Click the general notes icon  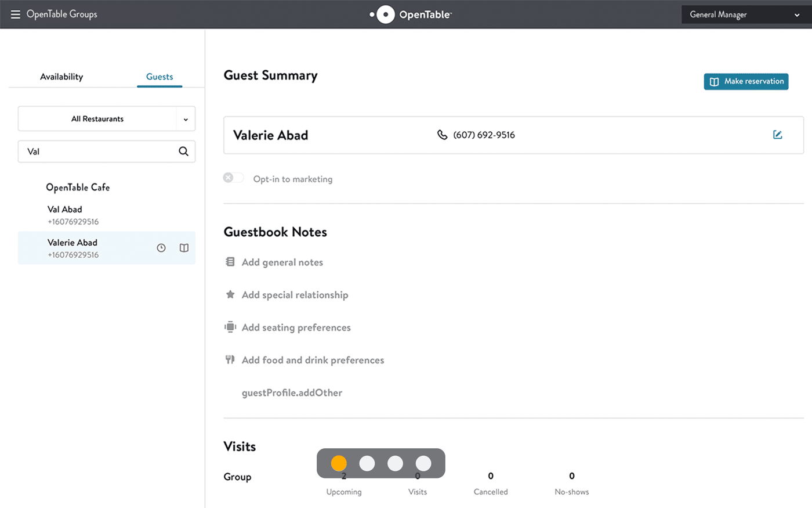(x=230, y=262)
